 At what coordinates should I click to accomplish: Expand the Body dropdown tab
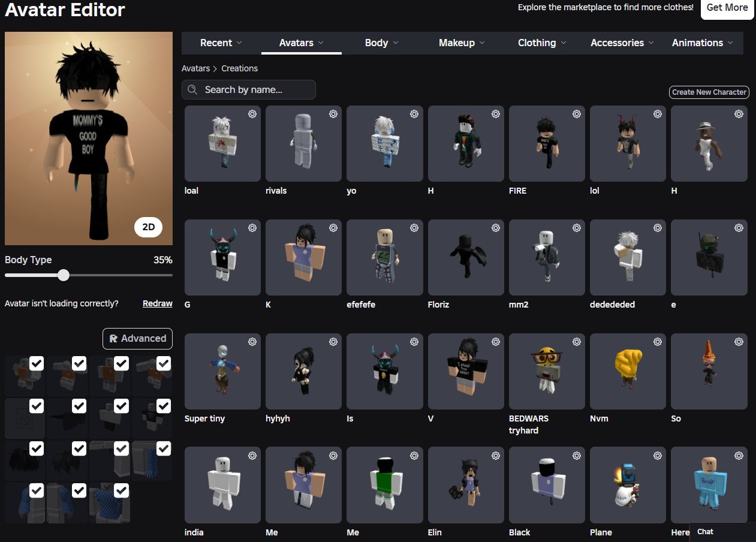click(382, 43)
